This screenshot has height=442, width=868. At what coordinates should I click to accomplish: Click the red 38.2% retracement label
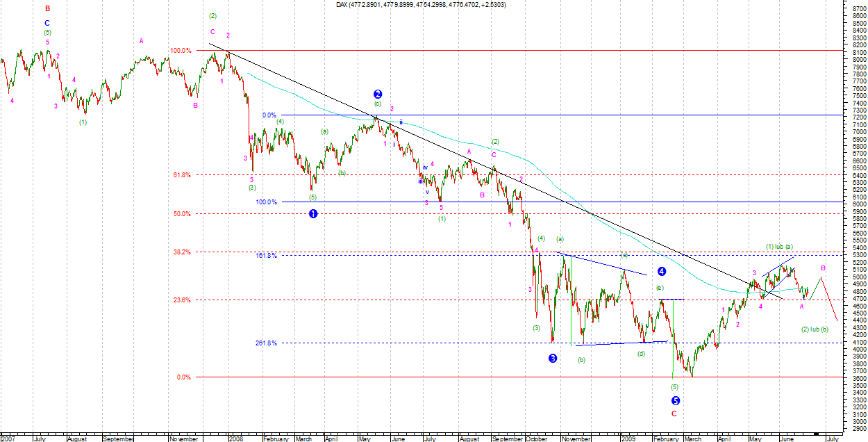182,252
